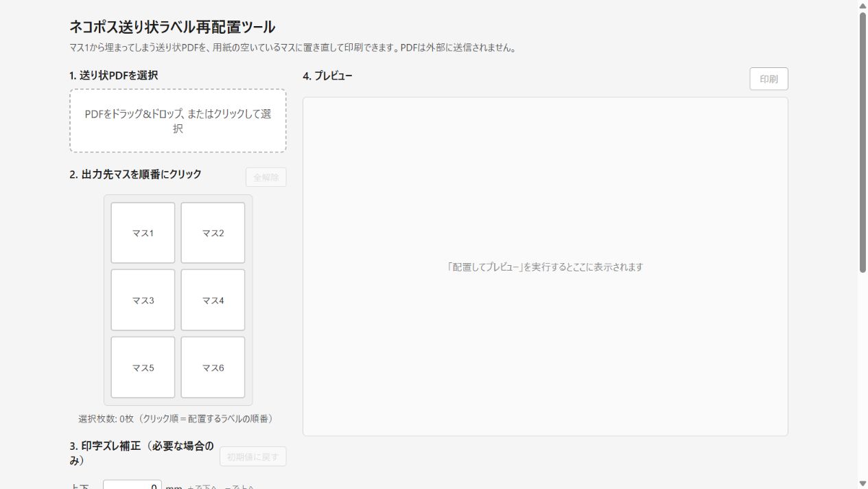
Task: Select output cell マス4
Action: click(213, 300)
